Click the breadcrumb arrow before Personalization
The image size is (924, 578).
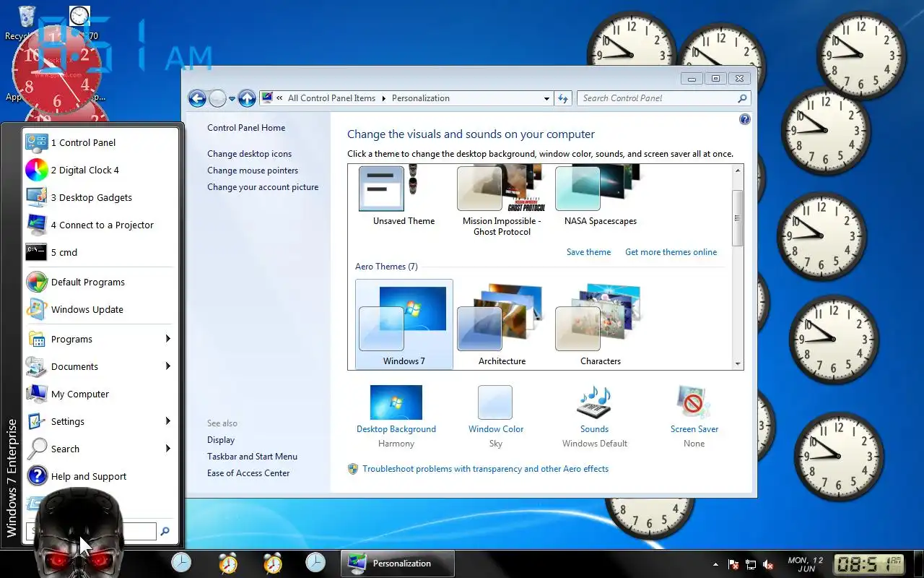(x=384, y=98)
